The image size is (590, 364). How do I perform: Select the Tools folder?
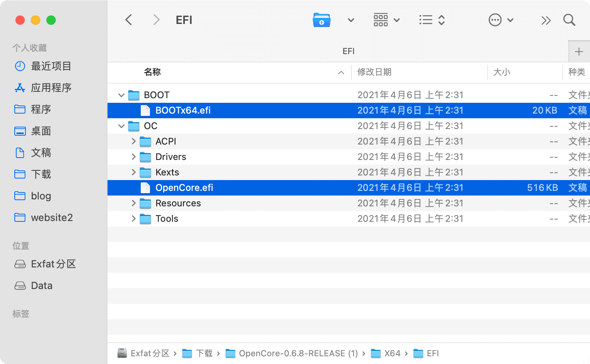349,219
